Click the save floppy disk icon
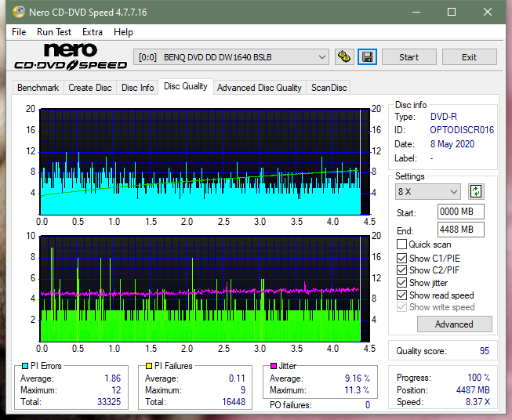Viewport: 512px width, 420px height. 367,57
